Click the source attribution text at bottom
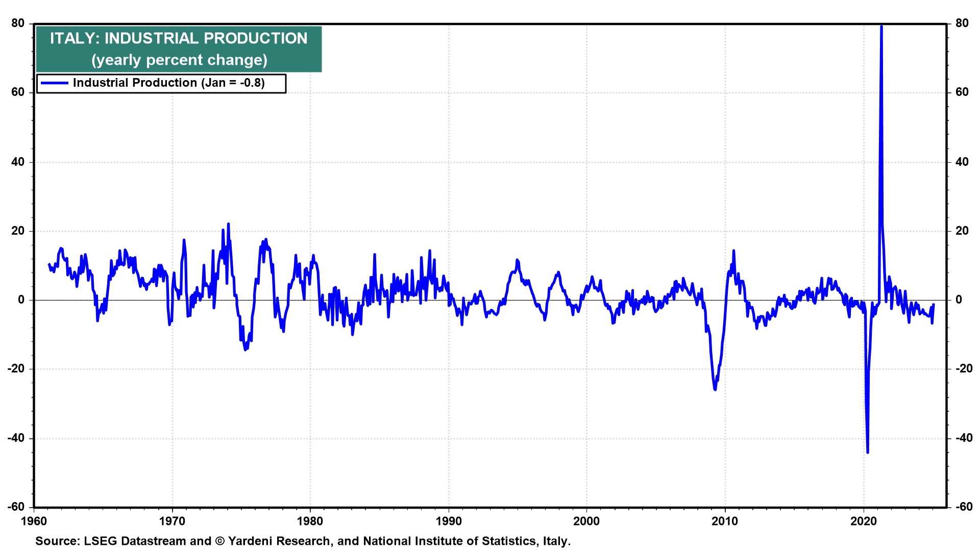The height and width of the screenshot is (551, 980). click(x=303, y=541)
